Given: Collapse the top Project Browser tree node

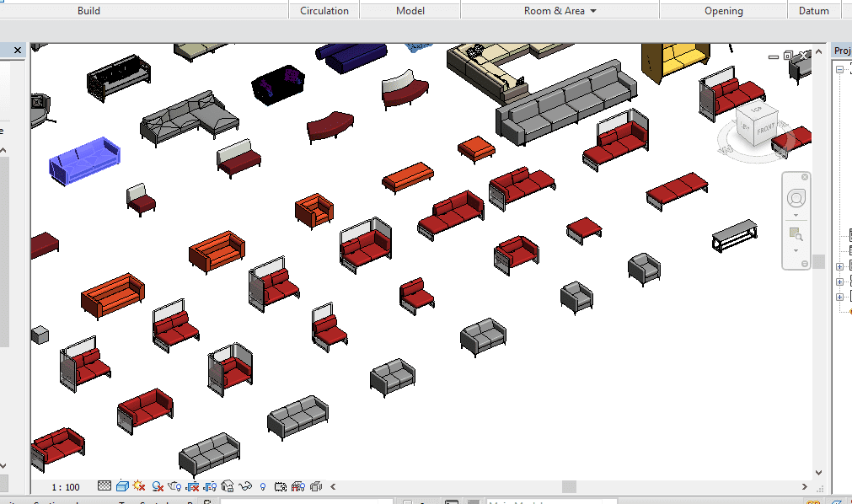Looking at the screenshot, I should coord(839,71).
